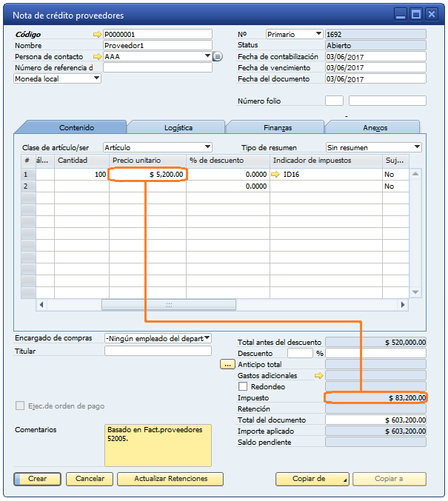Image resolution: width=448 pixels, height=501 pixels.
Task: Click the Comentarios yellow text box
Action: pos(158,445)
